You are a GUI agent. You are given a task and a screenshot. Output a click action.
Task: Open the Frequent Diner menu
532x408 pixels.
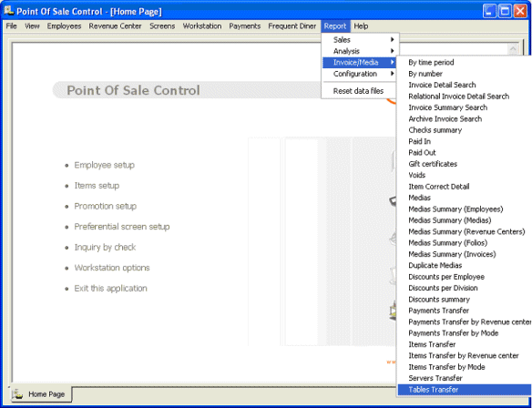click(292, 26)
